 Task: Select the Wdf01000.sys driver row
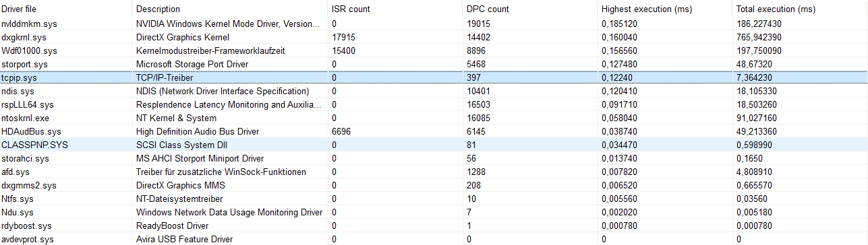click(x=434, y=50)
